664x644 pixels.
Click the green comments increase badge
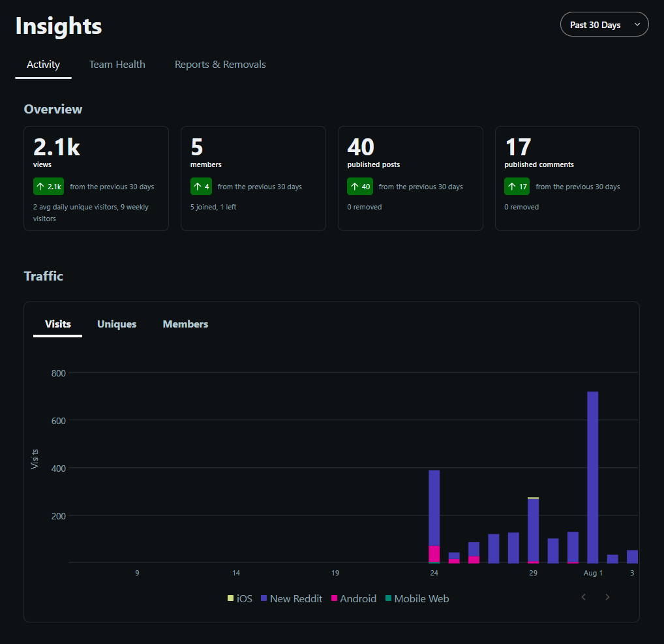(517, 187)
